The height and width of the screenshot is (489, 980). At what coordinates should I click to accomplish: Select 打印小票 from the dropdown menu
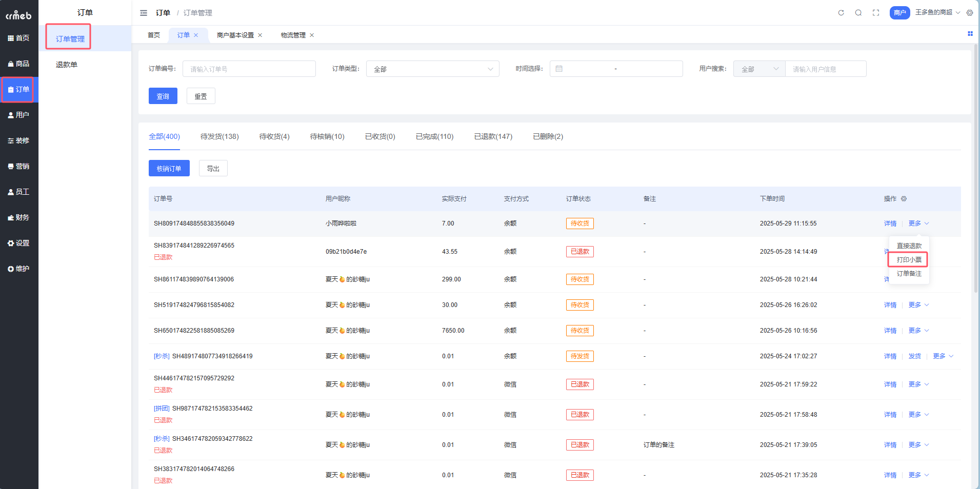click(909, 260)
